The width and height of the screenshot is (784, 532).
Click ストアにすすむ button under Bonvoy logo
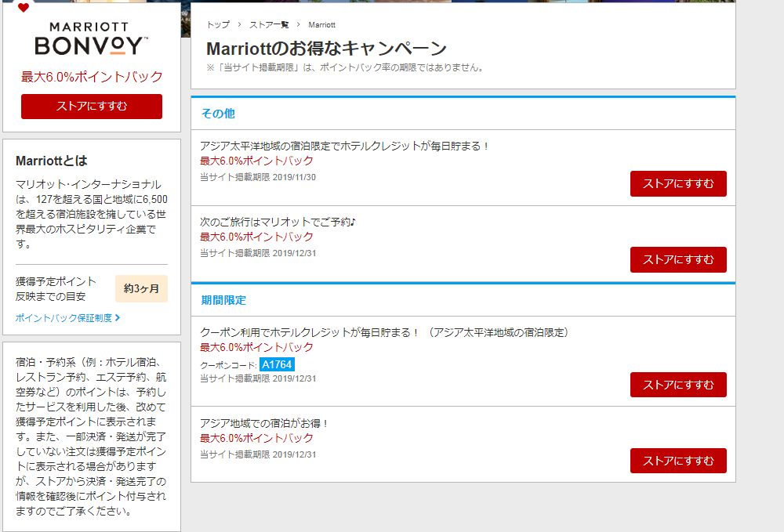92,107
